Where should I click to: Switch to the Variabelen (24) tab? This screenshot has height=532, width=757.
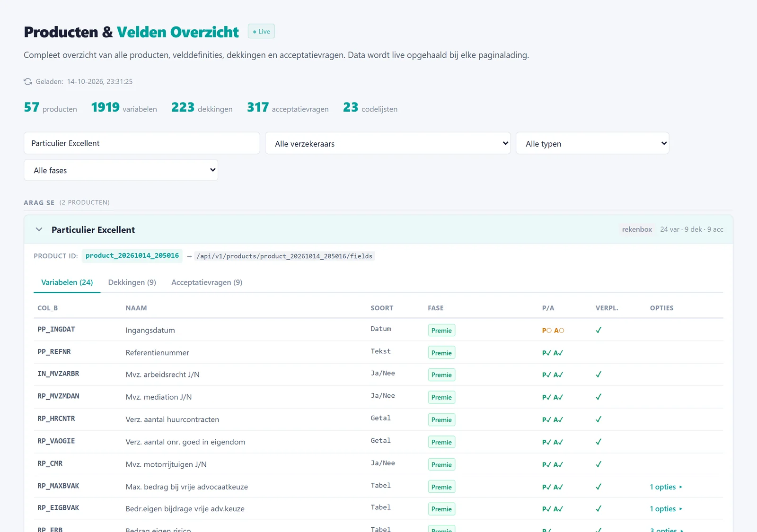pos(67,282)
